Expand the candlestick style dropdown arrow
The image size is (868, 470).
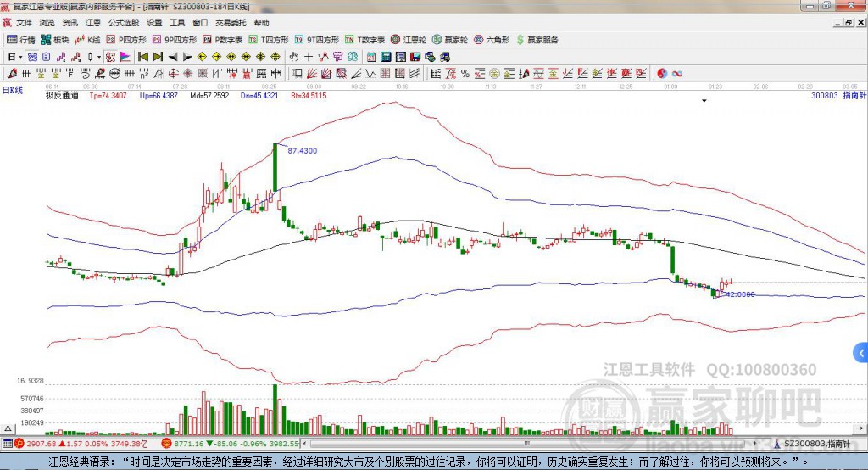point(99,57)
